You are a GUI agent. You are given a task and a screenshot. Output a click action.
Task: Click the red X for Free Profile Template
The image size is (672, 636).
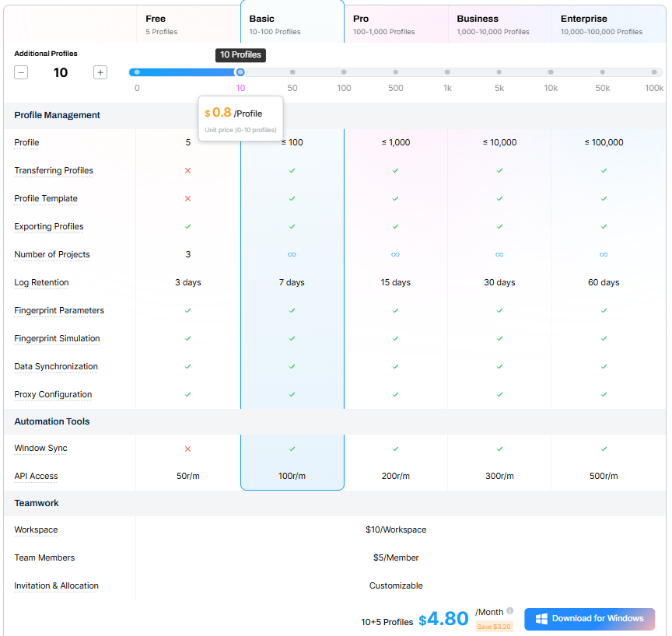coord(187,198)
